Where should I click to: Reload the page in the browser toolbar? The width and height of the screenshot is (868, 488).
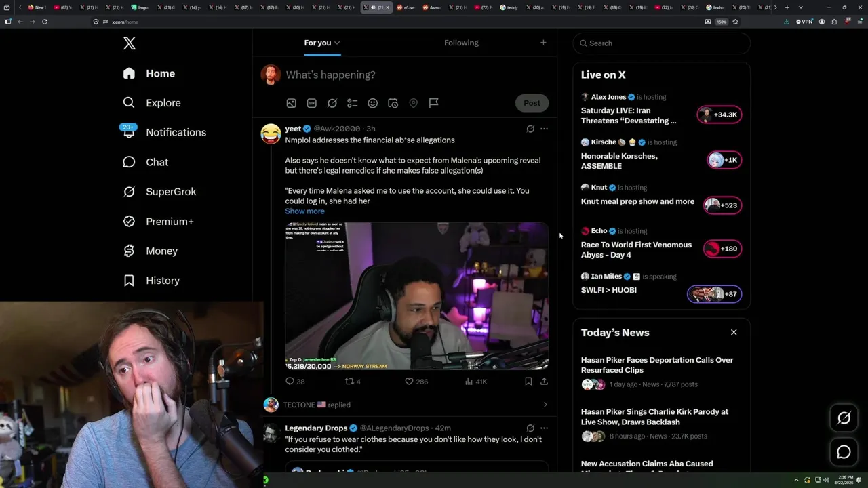[45, 22]
